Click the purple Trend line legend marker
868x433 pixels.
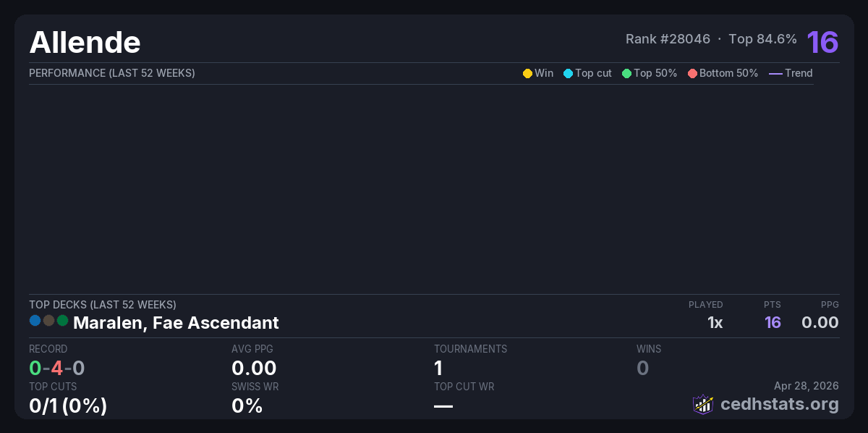click(775, 73)
